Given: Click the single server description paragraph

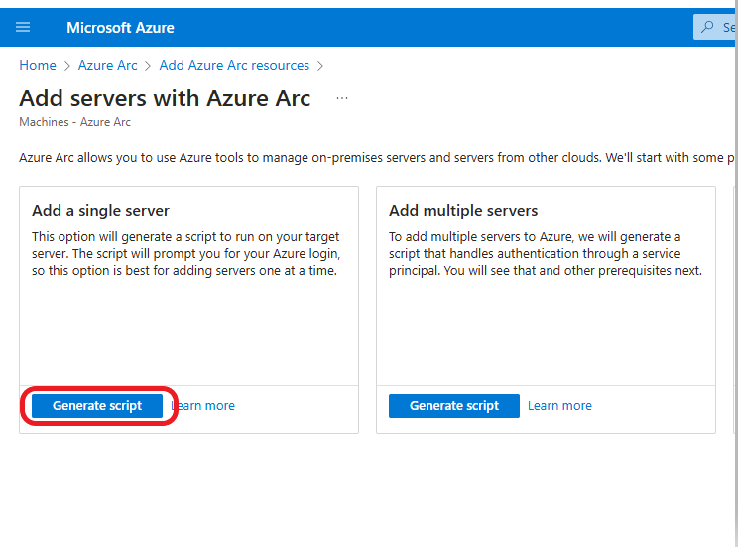Looking at the screenshot, I should click(186, 254).
